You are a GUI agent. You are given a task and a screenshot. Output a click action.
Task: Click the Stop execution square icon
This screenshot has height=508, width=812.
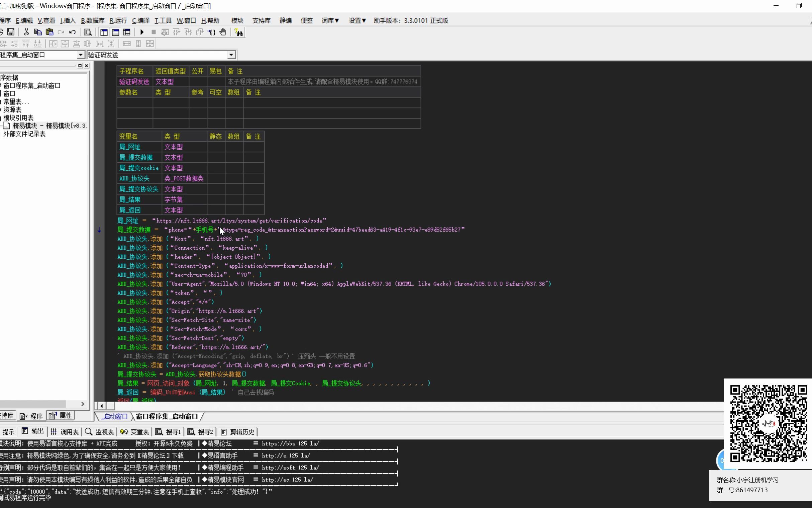point(154,32)
